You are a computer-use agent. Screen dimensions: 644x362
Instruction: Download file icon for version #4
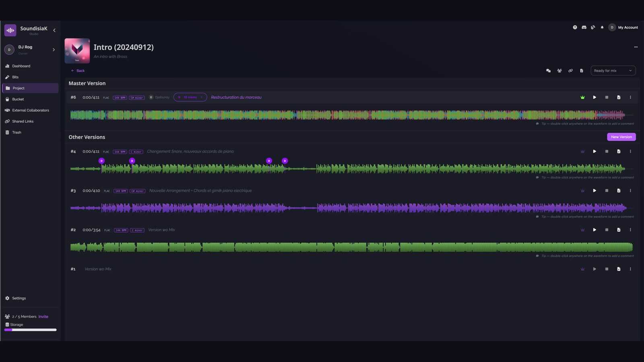pyautogui.click(x=619, y=152)
